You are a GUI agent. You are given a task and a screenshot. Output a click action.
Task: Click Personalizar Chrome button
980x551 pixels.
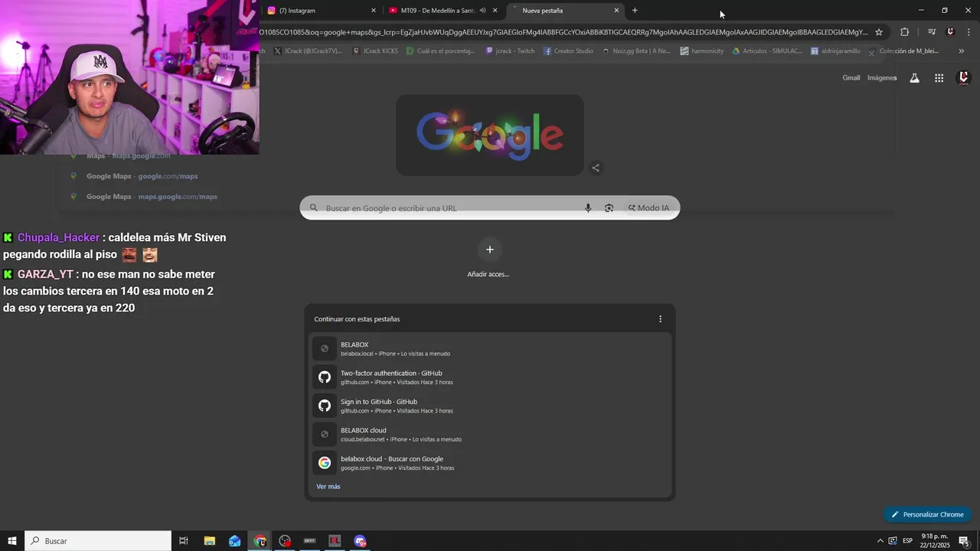coord(927,514)
